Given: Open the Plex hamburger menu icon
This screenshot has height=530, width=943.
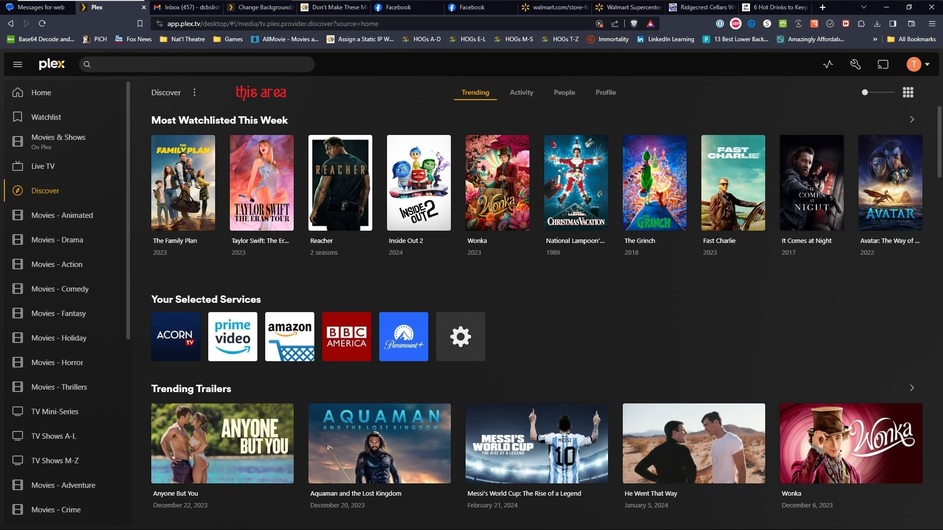Looking at the screenshot, I should tap(17, 64).
